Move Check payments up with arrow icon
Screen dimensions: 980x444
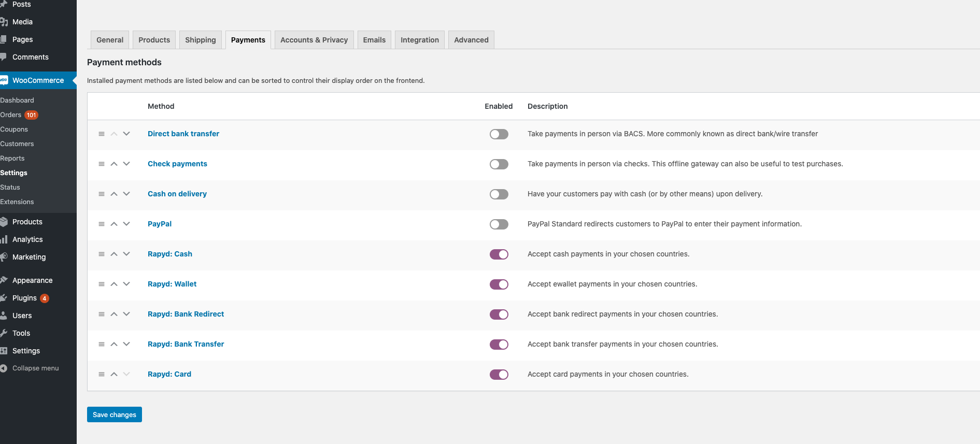click(x=114, y=164)
